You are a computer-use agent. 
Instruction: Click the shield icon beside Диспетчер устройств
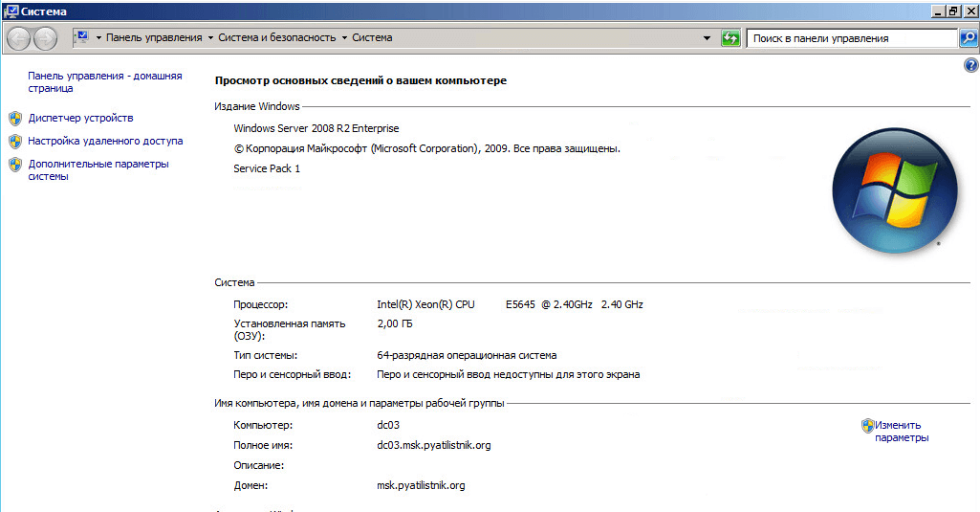14,119
